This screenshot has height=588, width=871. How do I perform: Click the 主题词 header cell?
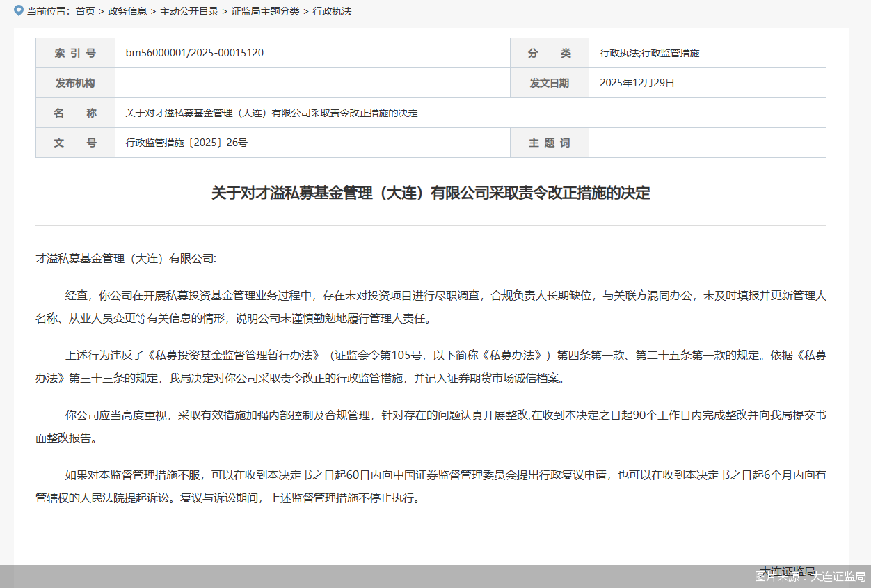click(549, 142)
